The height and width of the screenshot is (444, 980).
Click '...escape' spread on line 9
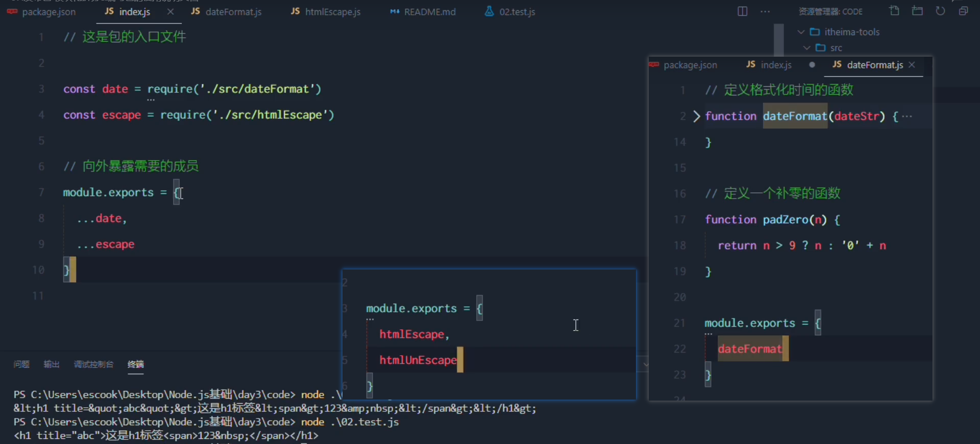[106, 244]
